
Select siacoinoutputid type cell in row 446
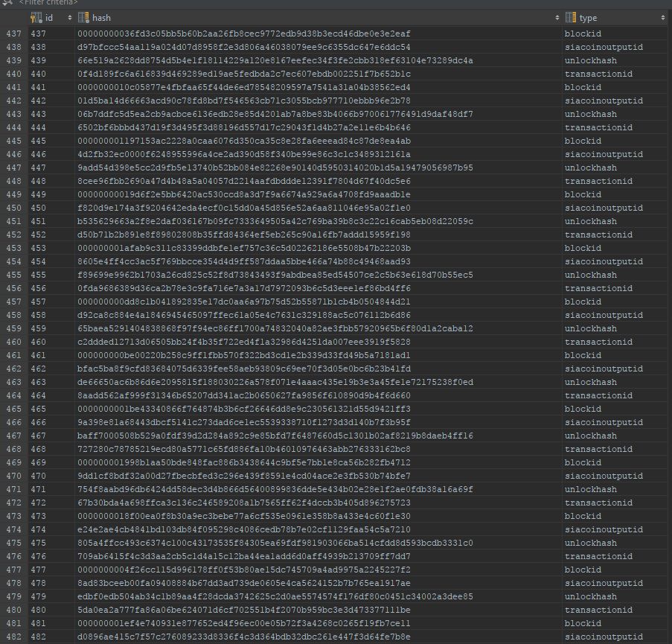[615, 154]
